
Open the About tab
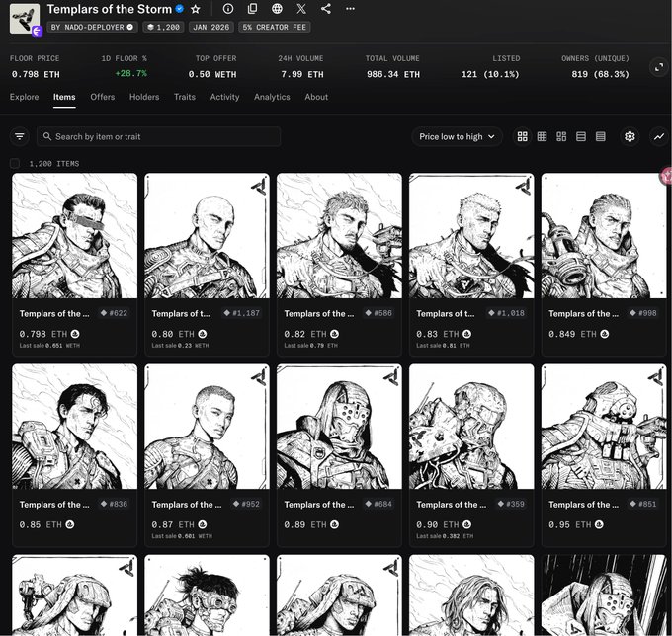coord(316,97)
